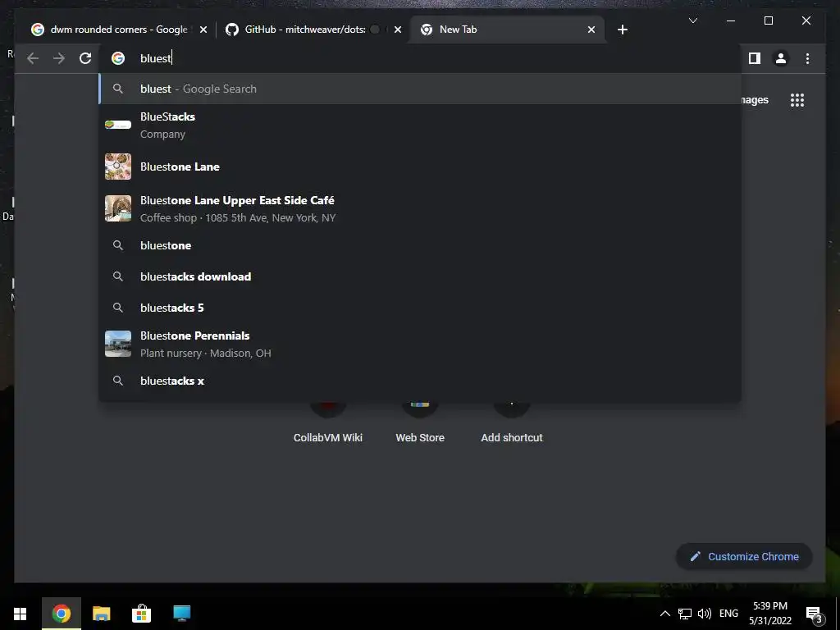
Task: Click the address bar containing 'bluest'
Action: click(421, 58)
